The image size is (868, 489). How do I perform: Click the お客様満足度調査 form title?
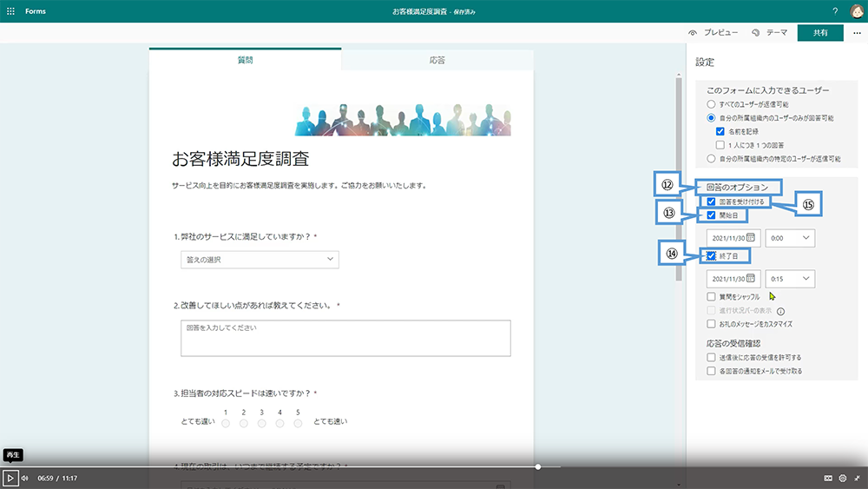[240, 159]
